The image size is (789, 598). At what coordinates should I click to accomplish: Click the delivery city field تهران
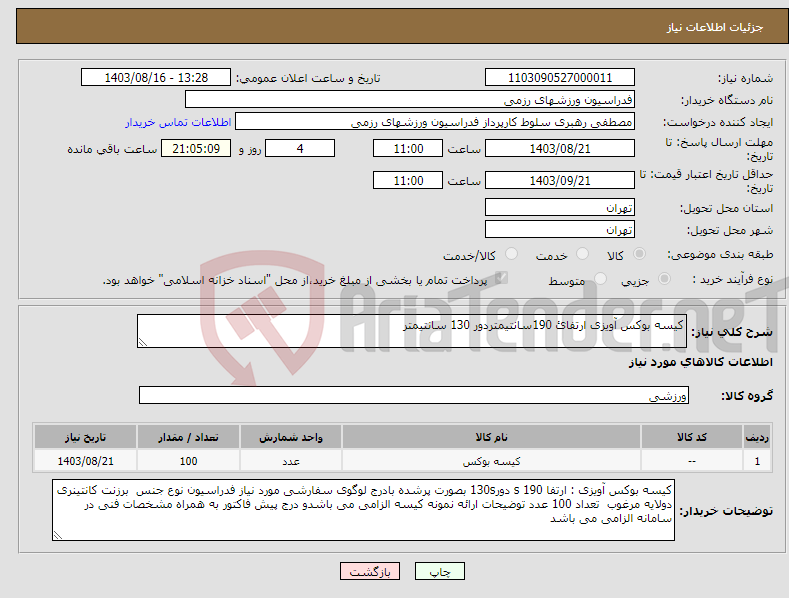pyautogui.click(x=560, y=230)
